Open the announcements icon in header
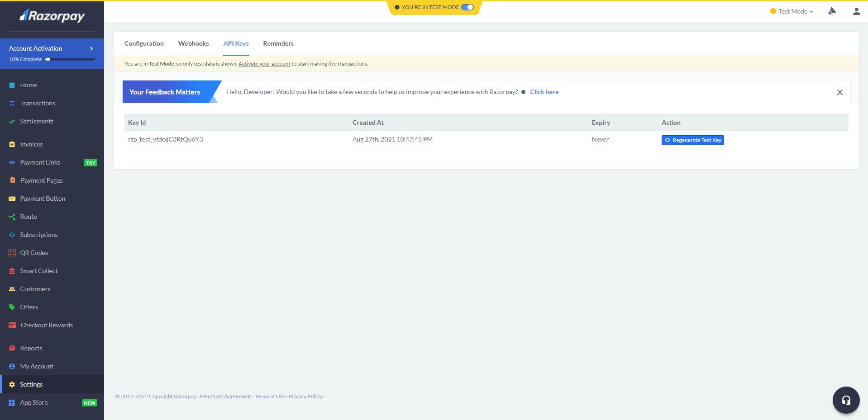The image size is (868, 420). tap(832, 11)
